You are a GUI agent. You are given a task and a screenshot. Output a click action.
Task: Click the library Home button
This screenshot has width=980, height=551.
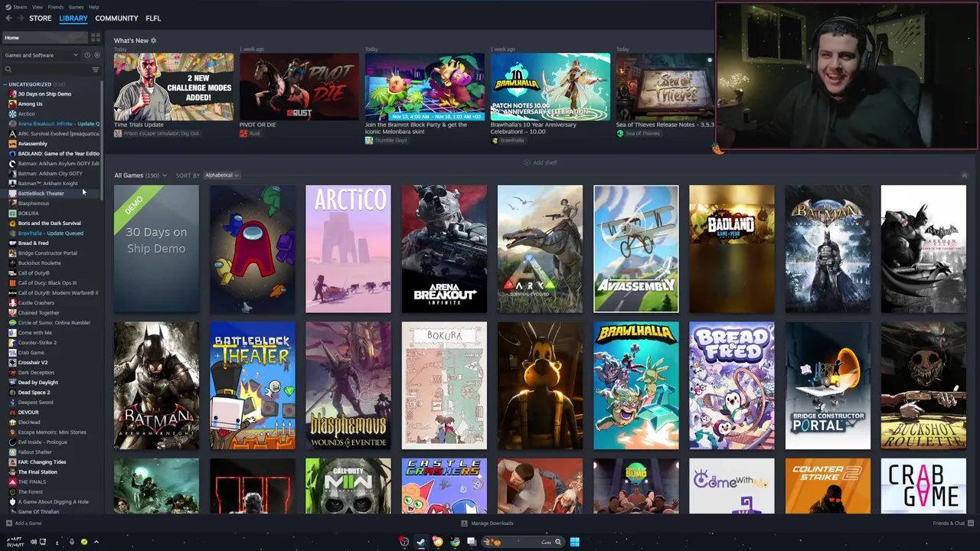click(44, 37)
